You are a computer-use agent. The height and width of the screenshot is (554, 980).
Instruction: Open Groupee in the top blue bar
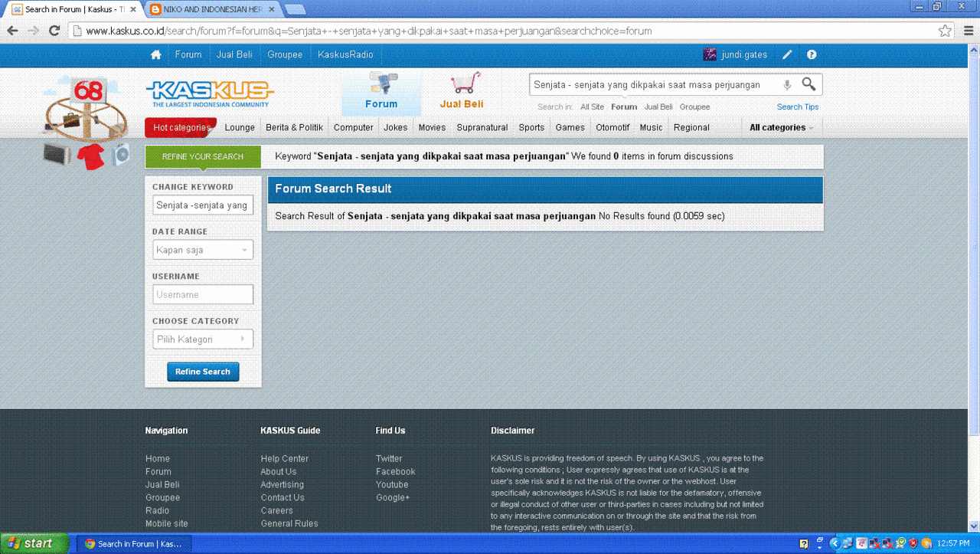[x=285, y=55]
